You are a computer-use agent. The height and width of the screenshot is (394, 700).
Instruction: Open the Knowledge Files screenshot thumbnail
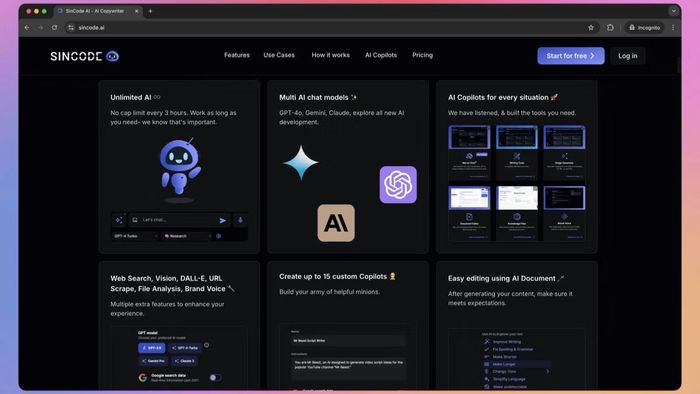click(x=517, y=198)
